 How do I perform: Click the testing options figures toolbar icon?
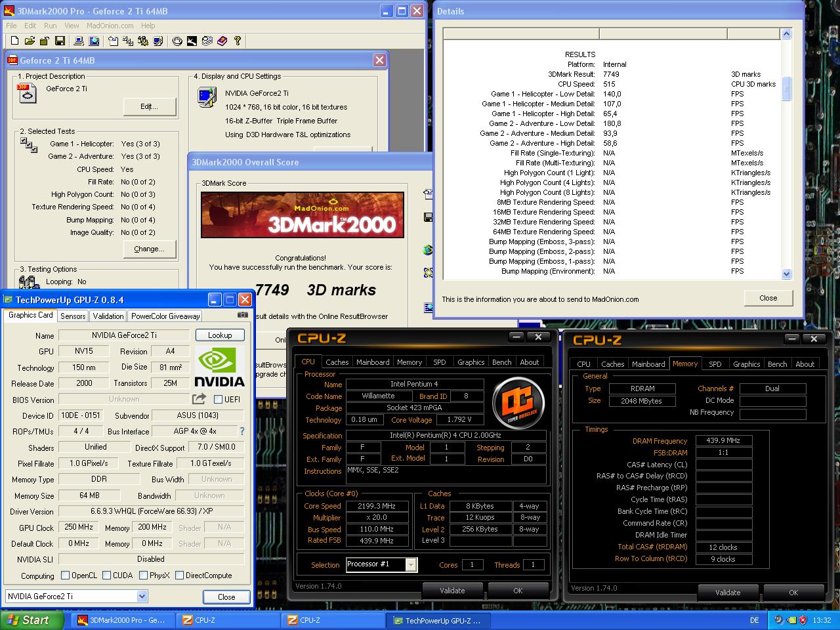click(x=143, y=41)
